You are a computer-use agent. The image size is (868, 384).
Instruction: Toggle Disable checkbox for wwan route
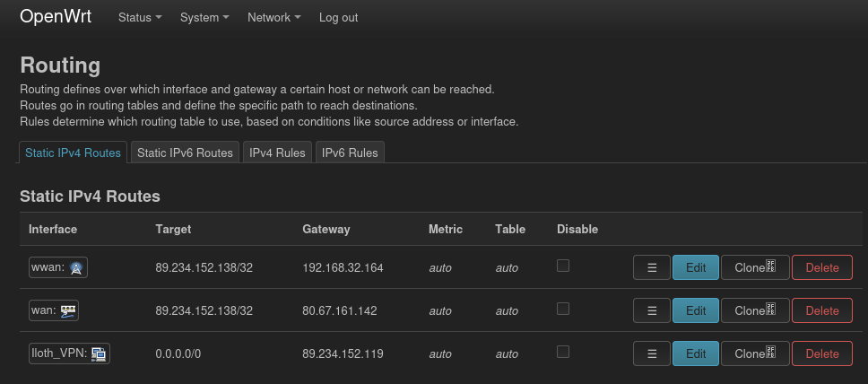click(563, 266)
